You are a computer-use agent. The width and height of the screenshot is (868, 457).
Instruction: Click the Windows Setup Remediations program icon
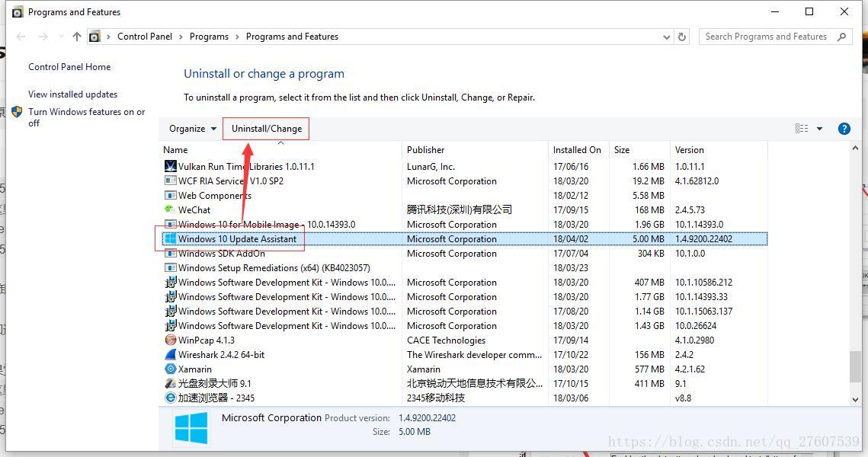point(171,268)
